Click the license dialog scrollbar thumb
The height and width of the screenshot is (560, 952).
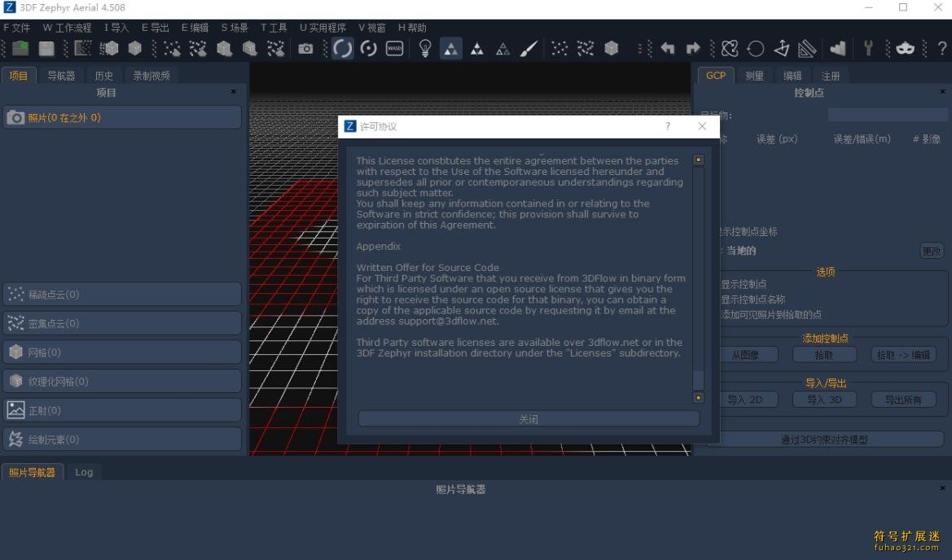coord(698,379)
